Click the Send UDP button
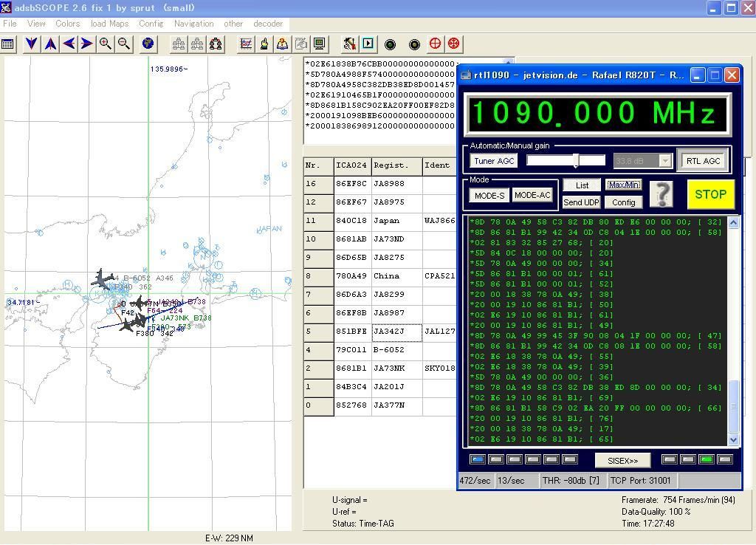This screenshot has height=545, width=756. (x=581, y=202)
